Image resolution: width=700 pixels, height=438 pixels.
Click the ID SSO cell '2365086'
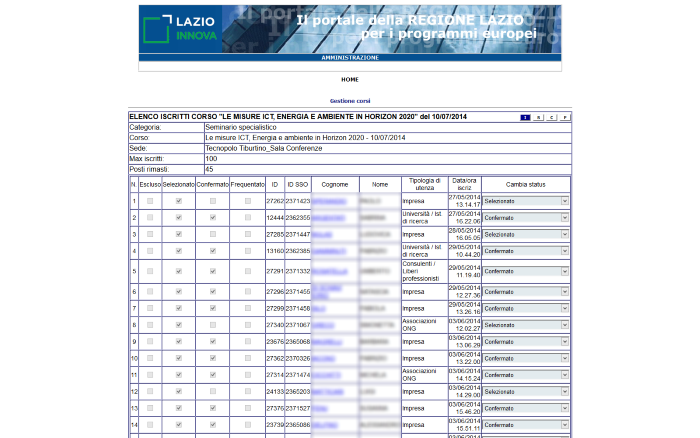pyautogui.click(x=298, y=425)
